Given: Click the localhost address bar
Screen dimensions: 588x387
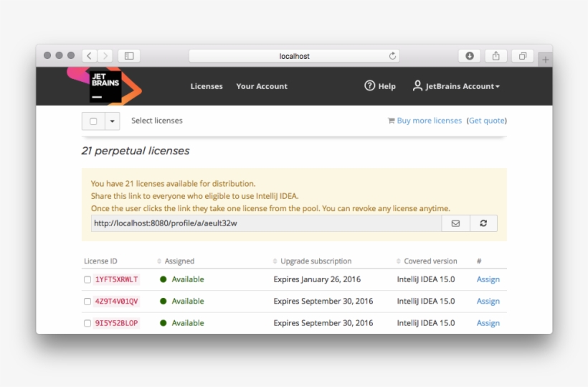Looking at the screenshot, I should [294, 56].
